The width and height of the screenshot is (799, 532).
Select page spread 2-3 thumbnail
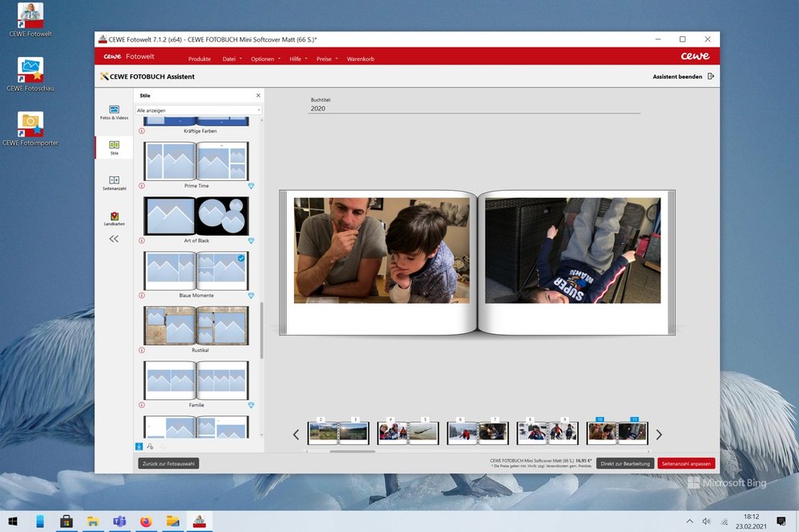[338, 433]
